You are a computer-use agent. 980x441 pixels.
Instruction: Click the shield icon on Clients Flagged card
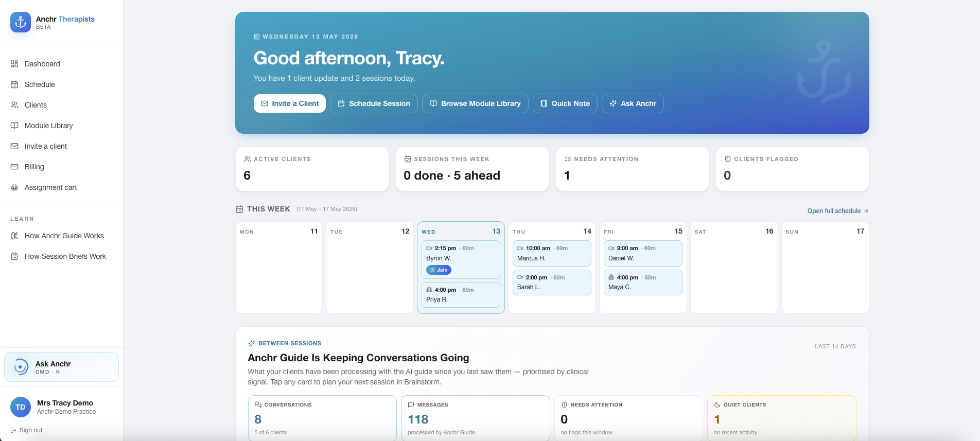pos(728,159)
